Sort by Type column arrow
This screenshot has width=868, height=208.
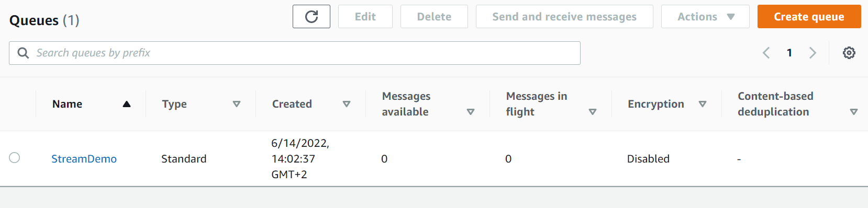tap(237, 104)
